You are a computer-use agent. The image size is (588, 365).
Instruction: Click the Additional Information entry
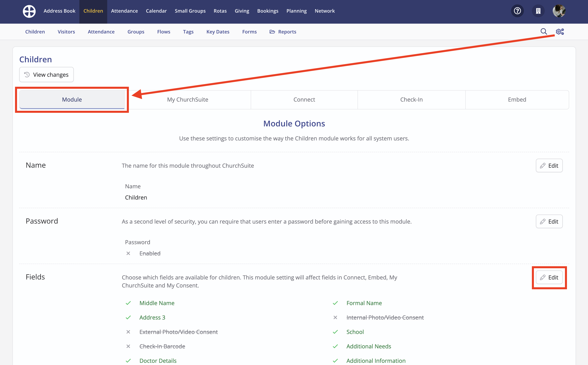pyautogui.click(x=376, y=361)
